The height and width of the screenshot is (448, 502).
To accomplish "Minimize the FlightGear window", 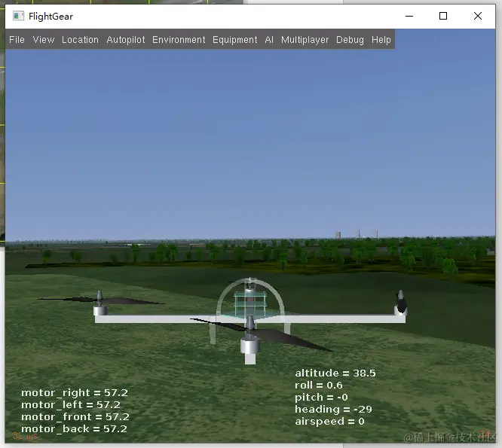I will pyautogui.click(x=409, y=16).
